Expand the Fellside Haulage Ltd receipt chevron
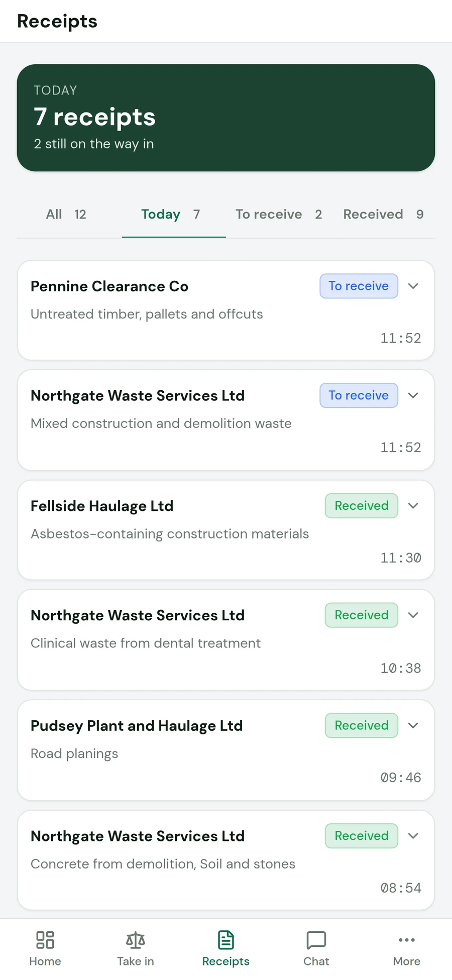This screenshot has height=980, width=452. 413,506
